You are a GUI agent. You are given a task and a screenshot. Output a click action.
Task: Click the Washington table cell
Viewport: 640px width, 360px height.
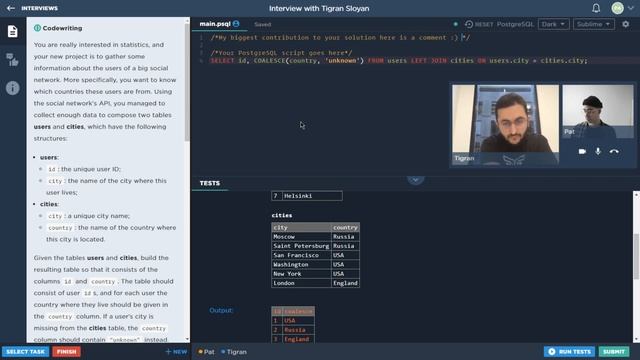[301, 264]
